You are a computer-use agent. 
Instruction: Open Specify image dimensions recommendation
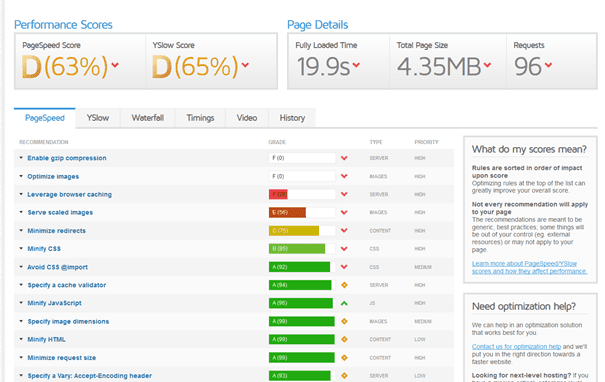point(68,321)
